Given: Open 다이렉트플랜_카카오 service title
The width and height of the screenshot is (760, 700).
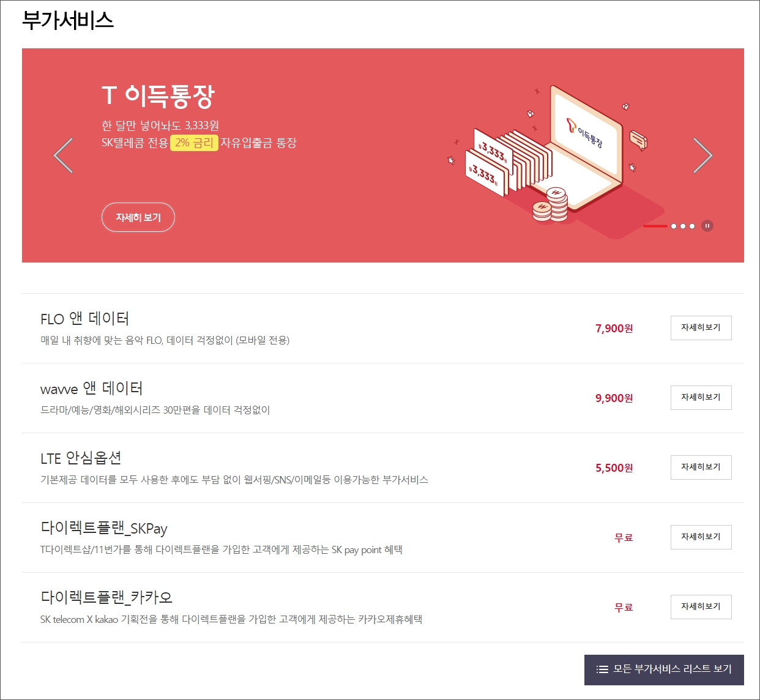Looking at the screenshot, I should click(106, 597).
